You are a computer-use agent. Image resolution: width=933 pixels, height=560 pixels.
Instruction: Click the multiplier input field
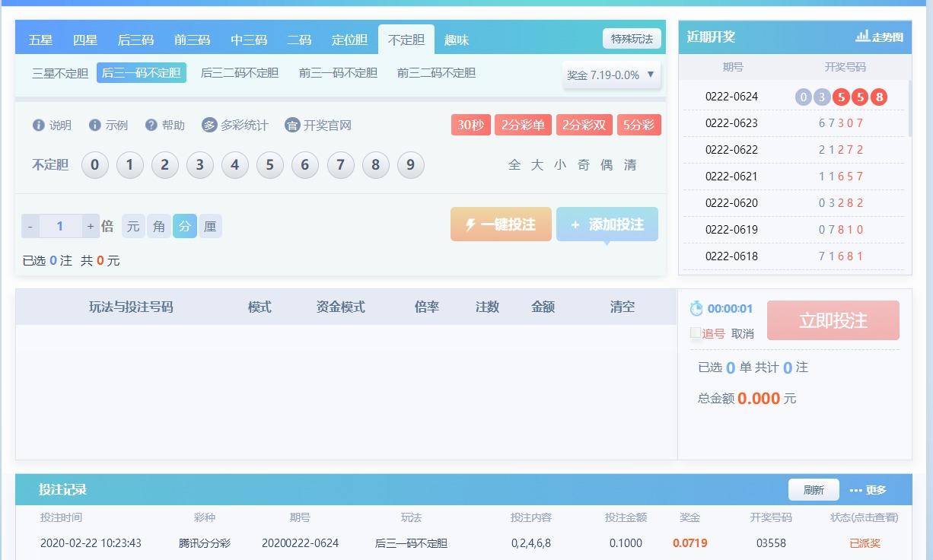60,226
